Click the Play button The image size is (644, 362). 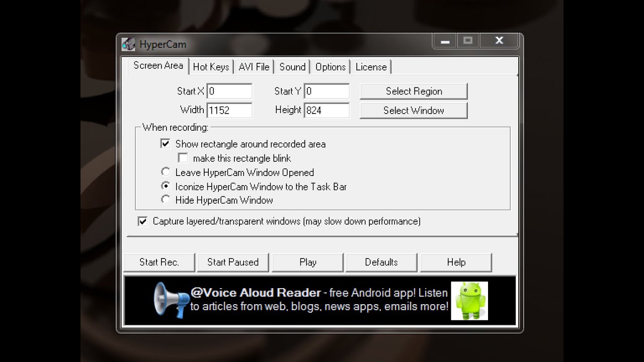(x=307, y=262)
